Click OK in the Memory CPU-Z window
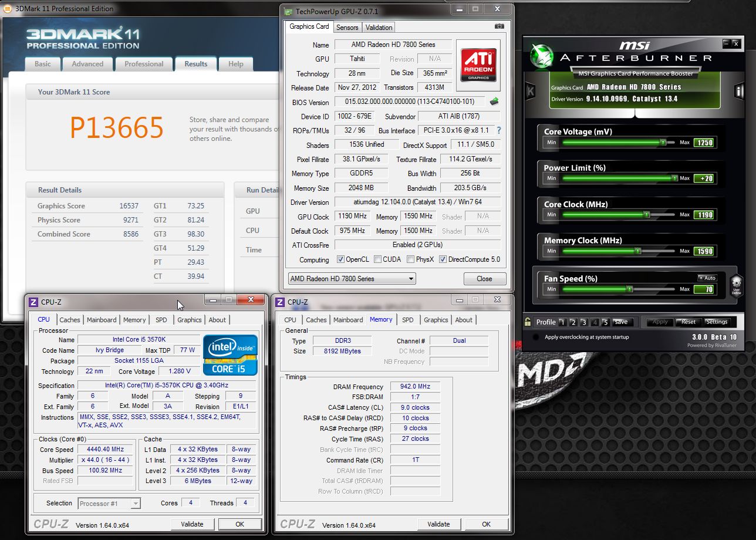The image size is (756, 540). pyautogui.click(x=487, y=524)
